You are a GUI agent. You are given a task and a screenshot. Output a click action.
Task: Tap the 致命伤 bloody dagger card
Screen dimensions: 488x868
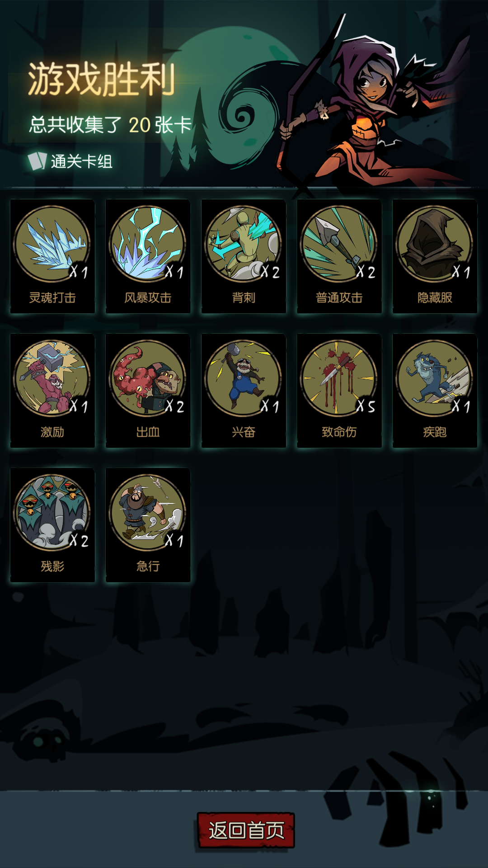(x=339, y=390)
